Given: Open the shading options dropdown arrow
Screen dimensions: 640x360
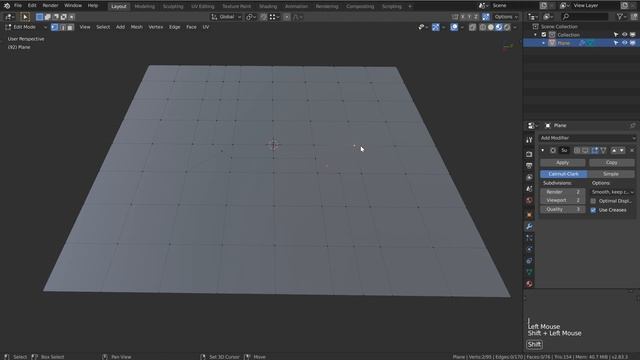Looking at the screenshot, I should click(x=515, y=27).
